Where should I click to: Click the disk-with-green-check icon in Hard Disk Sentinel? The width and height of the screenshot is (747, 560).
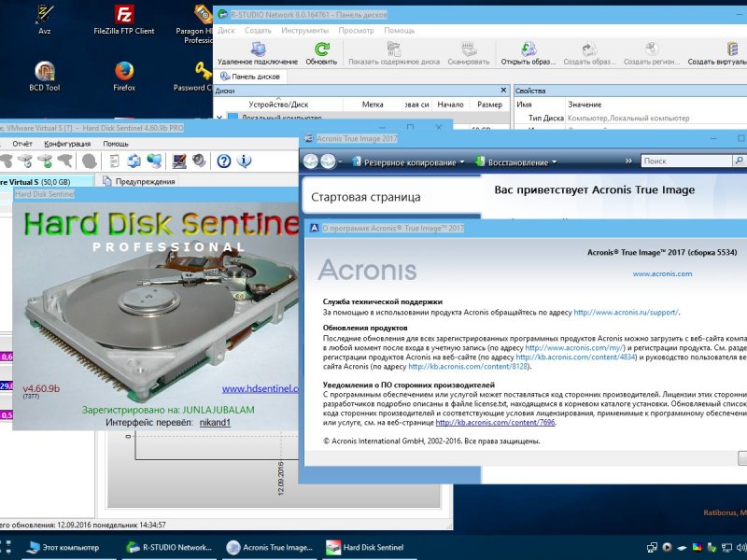coord(45,161)
